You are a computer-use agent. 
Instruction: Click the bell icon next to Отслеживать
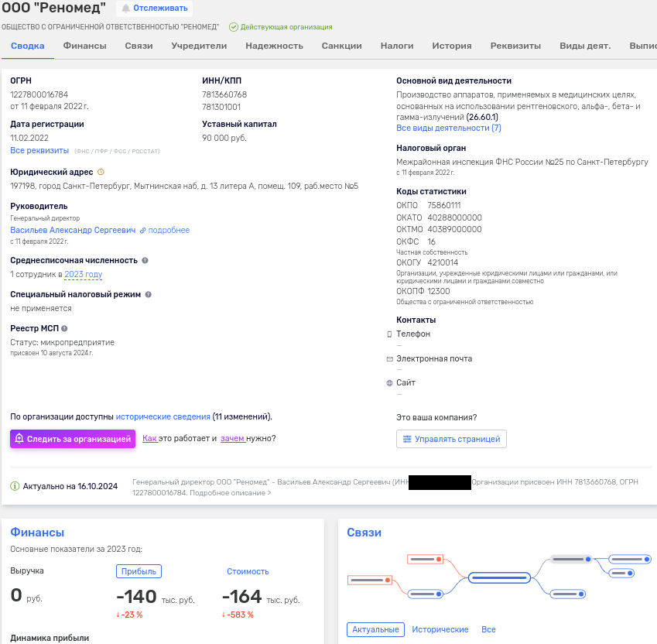[125, 9]
